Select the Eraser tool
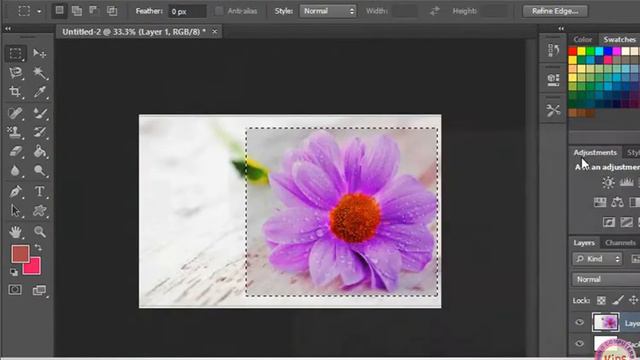Screen dimensions: 640x360 [16, 151]
